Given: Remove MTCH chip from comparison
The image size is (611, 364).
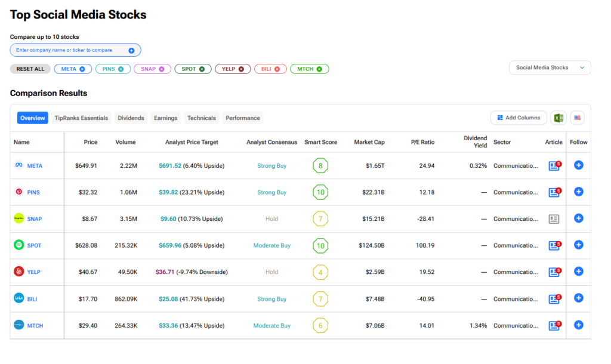Looking at the screenshot, I should point(320,69).
